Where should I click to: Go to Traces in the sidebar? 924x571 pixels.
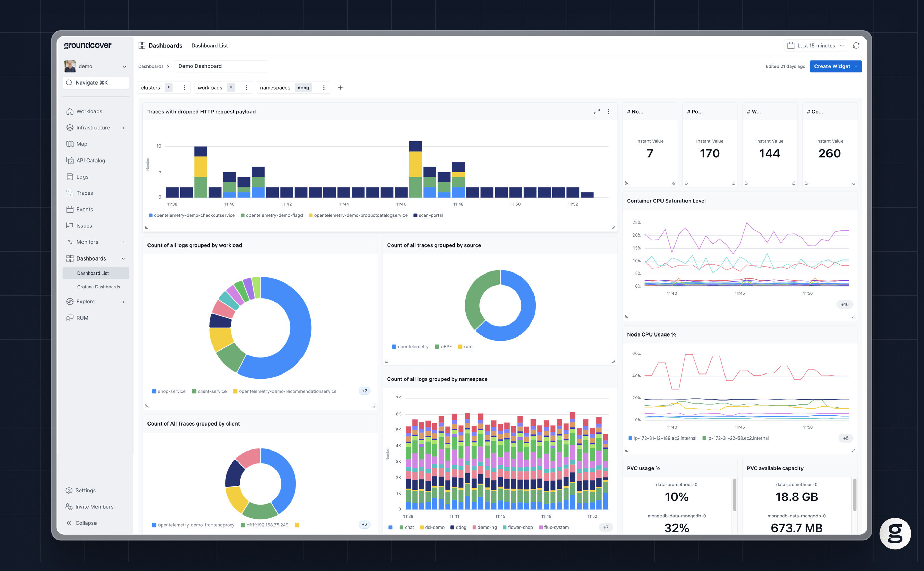click(85, 193)
